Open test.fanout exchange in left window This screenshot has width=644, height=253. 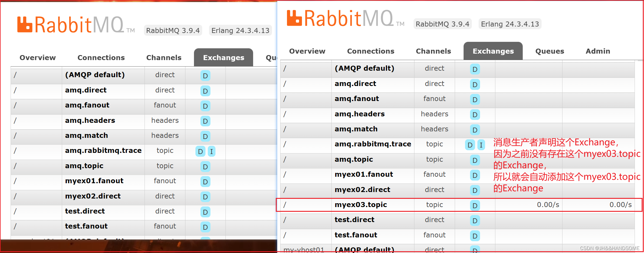(x=87, y=226)
